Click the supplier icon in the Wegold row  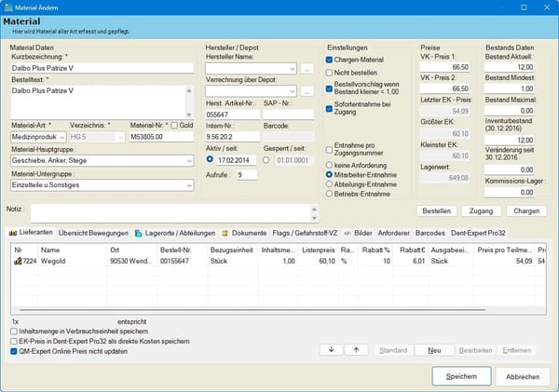click(18, 261)
